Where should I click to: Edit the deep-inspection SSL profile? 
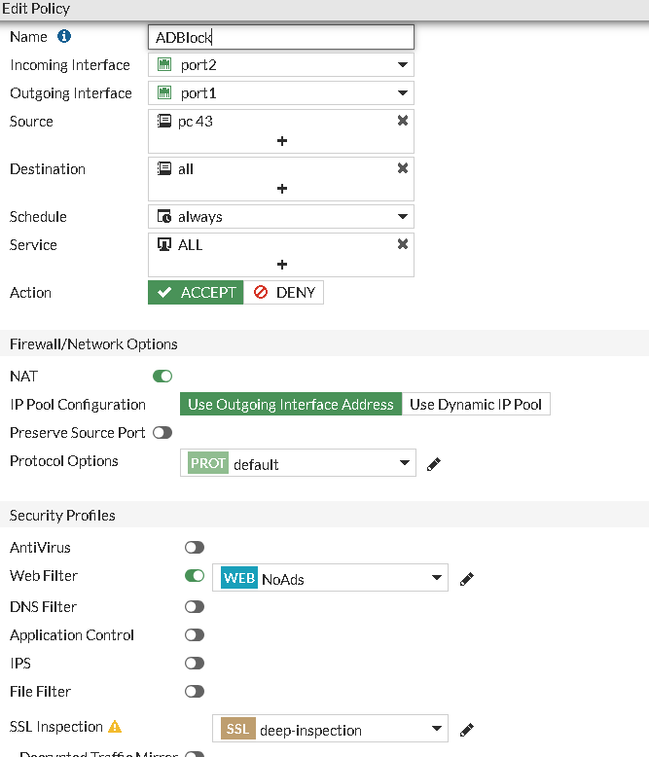466,730
